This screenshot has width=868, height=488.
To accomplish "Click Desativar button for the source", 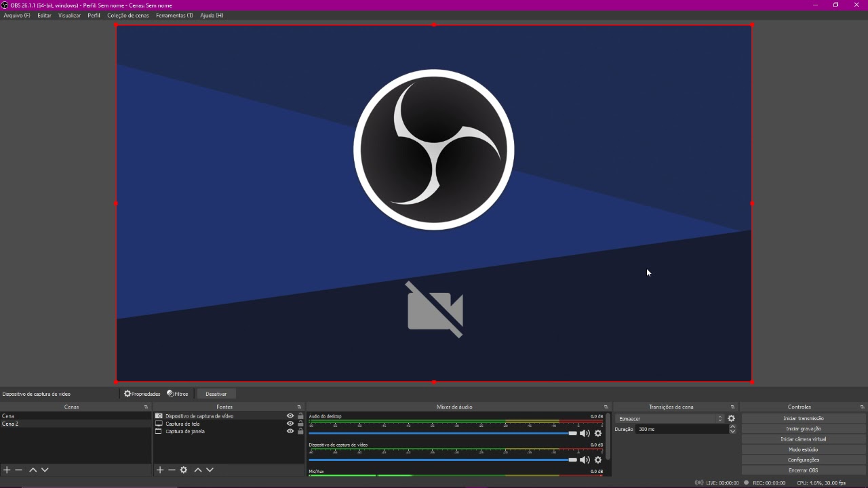I will click(216, 394).
